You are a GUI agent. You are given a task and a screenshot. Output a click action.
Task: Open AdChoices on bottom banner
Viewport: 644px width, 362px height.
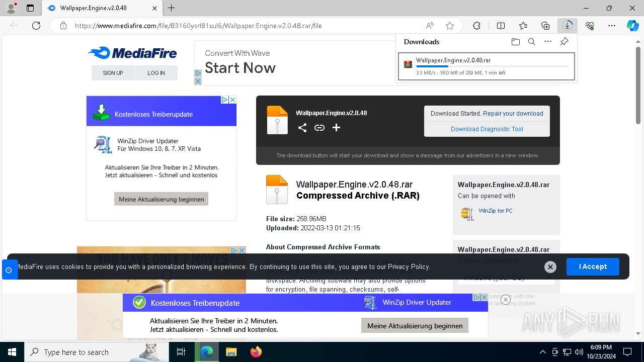tap(477, 298)
